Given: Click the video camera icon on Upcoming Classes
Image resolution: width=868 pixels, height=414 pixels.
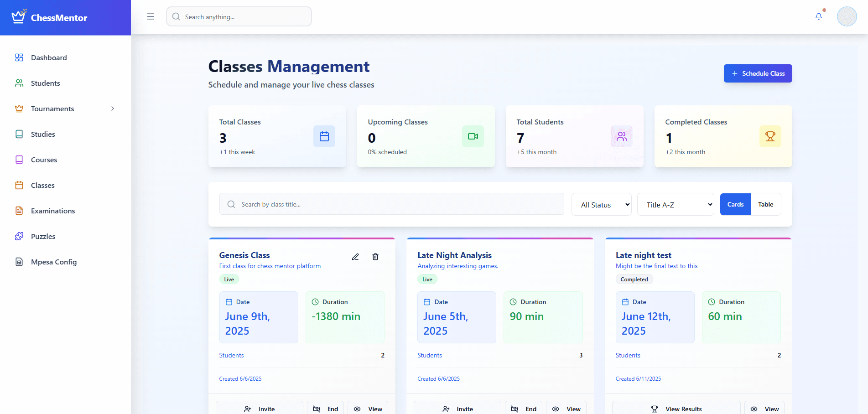Looking at the screenshot, I should tap(473, 136).
